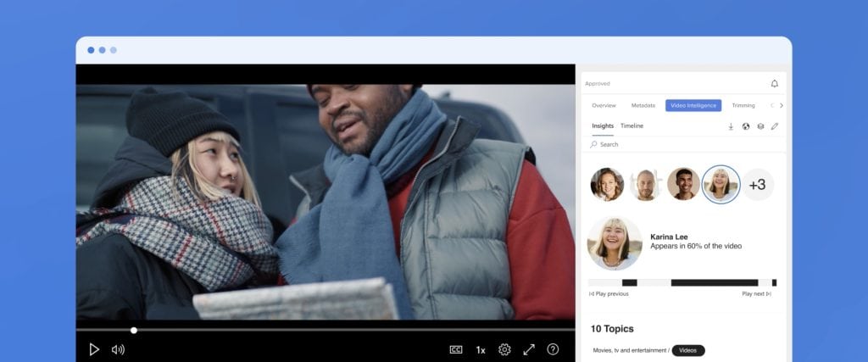Select the first woman's face thumbnail
This screenshot has width=868, height=362.
(x=607, y=184)
